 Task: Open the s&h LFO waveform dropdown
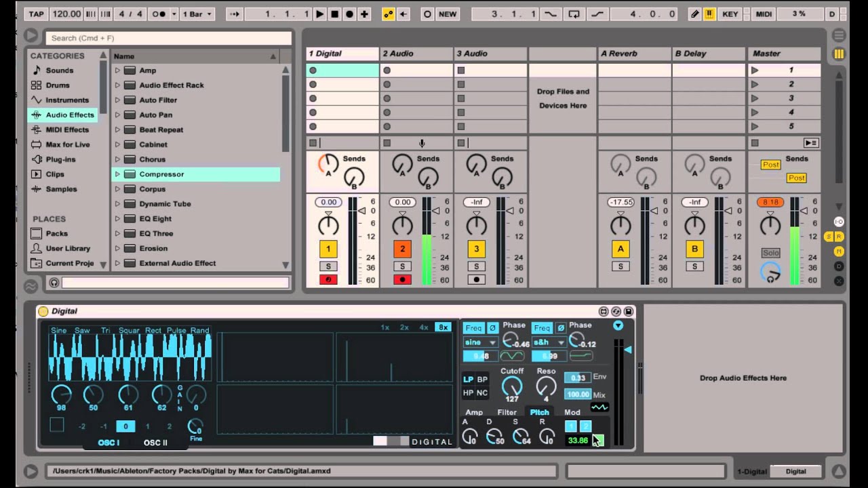coord(549,342)
